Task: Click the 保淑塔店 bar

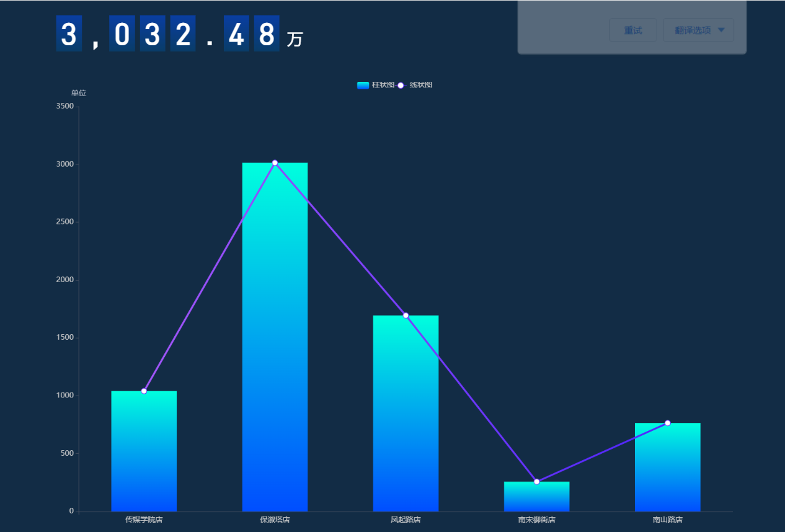Action: 275,337
